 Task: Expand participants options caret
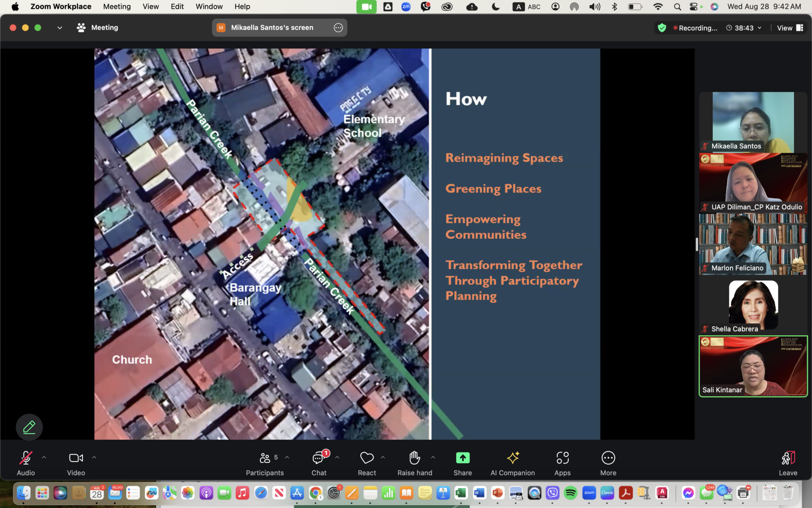click(287, 457)
